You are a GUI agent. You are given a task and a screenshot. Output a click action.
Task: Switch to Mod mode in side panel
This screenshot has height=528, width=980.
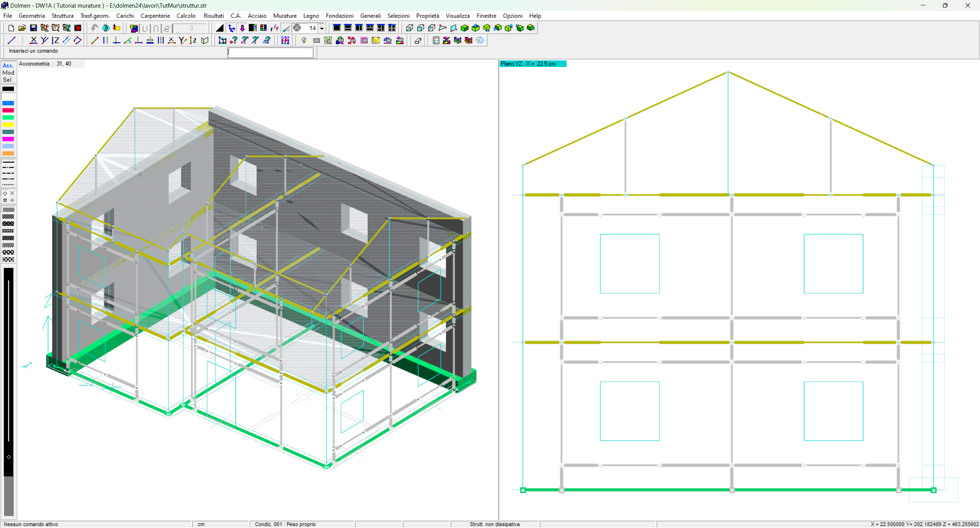[x=8, y=73]
